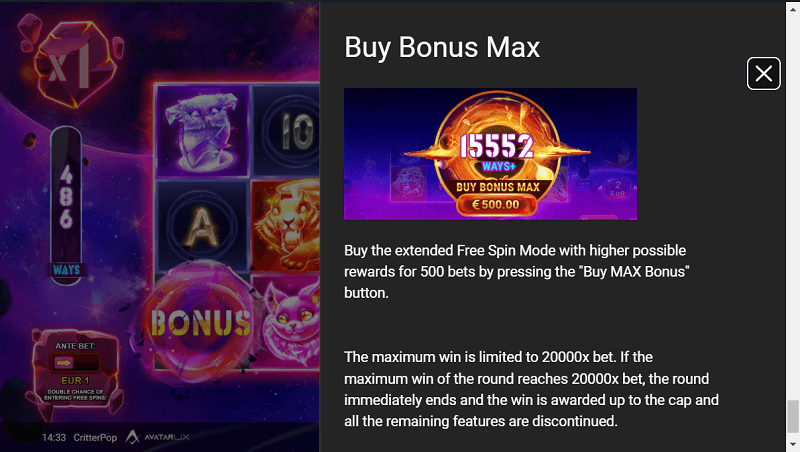Click the 486 ways counter capsule
Image resolution: width=800 pixels, height=452 pixels.
pyautogui.click(x=66, y=203)
